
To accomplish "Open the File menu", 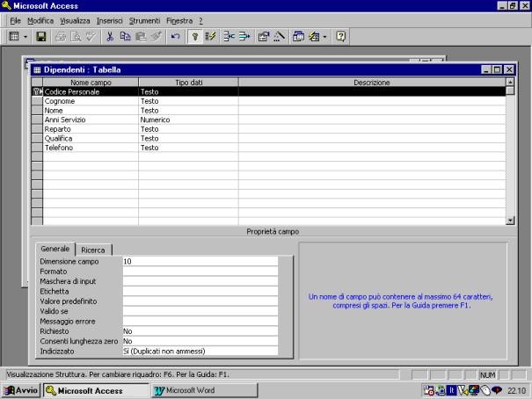I will click(x=15, y=21).
